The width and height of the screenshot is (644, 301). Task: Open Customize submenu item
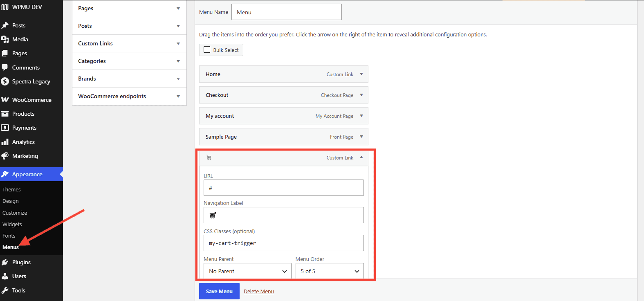[15, 213]
